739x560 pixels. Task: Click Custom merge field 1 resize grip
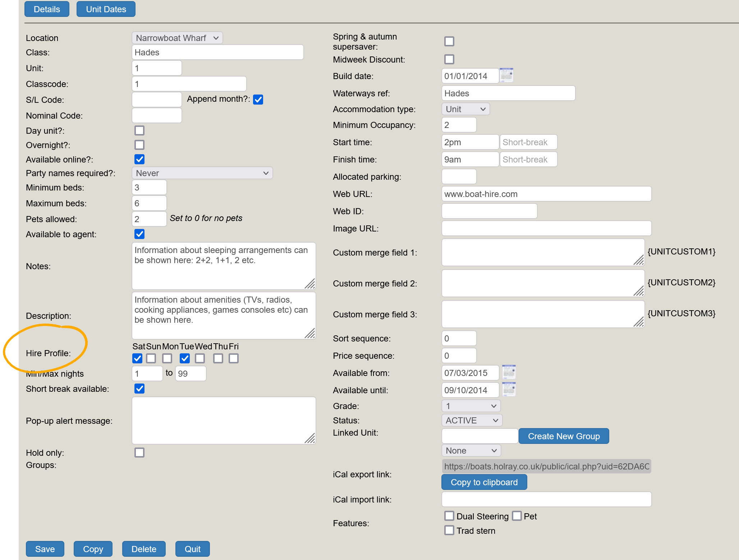[639, 260]
